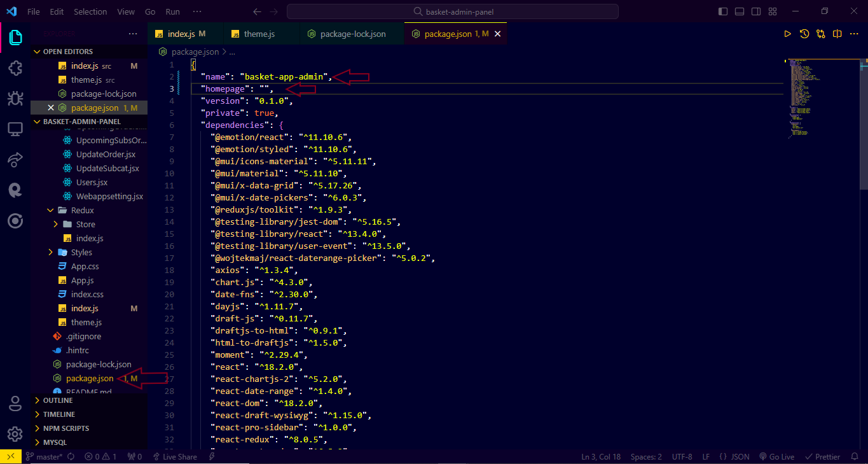The width and height of the screenshot is (868, 464).
Task: Synchronize changes icon next to master
Action: coord(71,456)
